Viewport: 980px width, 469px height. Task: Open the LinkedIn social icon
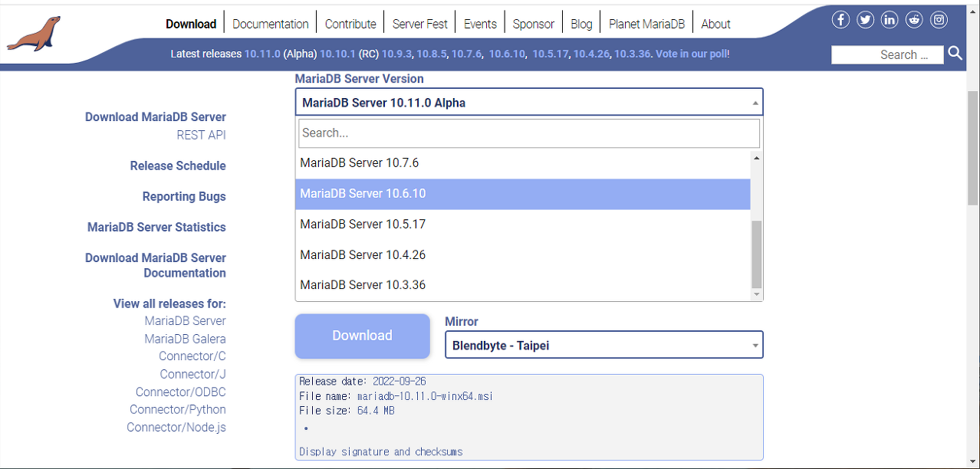pyautogui.click(x=890, y=20)
